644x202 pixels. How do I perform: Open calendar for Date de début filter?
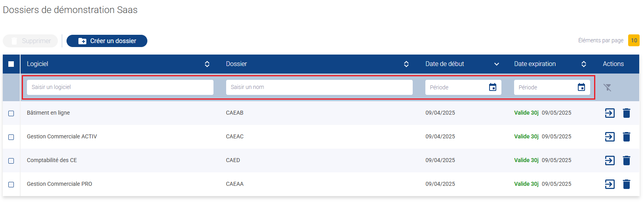tap(493, 87)
